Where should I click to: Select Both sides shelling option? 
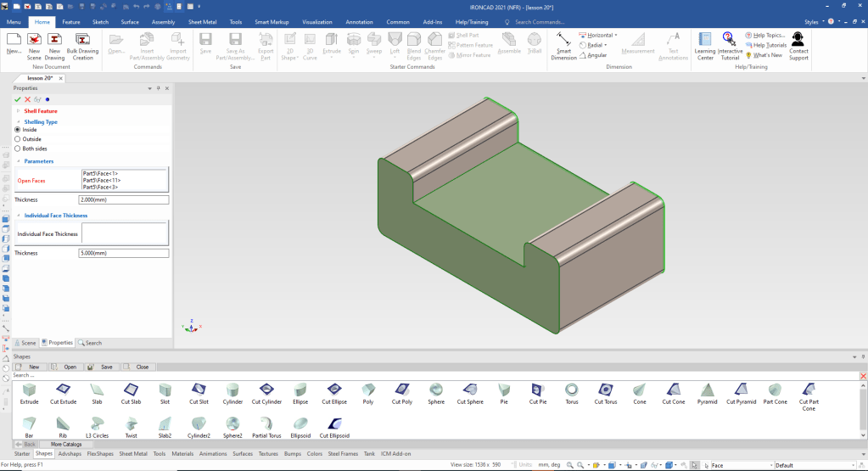click(x=18, y=149)
